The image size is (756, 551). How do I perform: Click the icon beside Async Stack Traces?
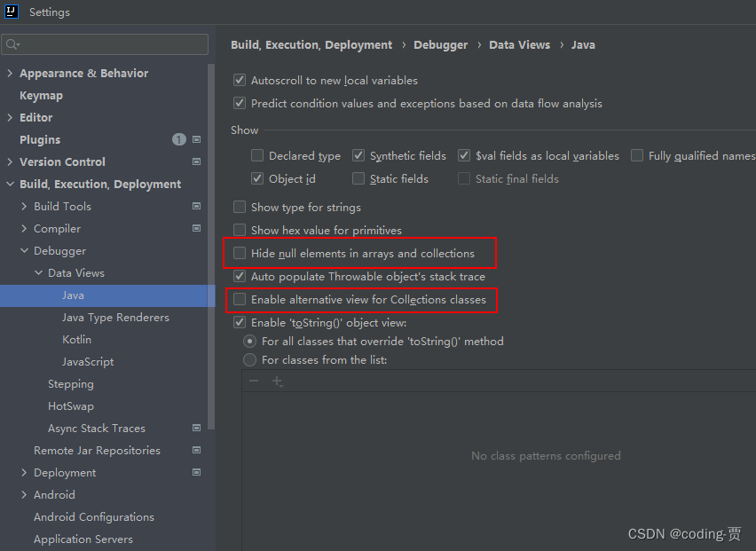pyautogui.click(x=197, y=428)
